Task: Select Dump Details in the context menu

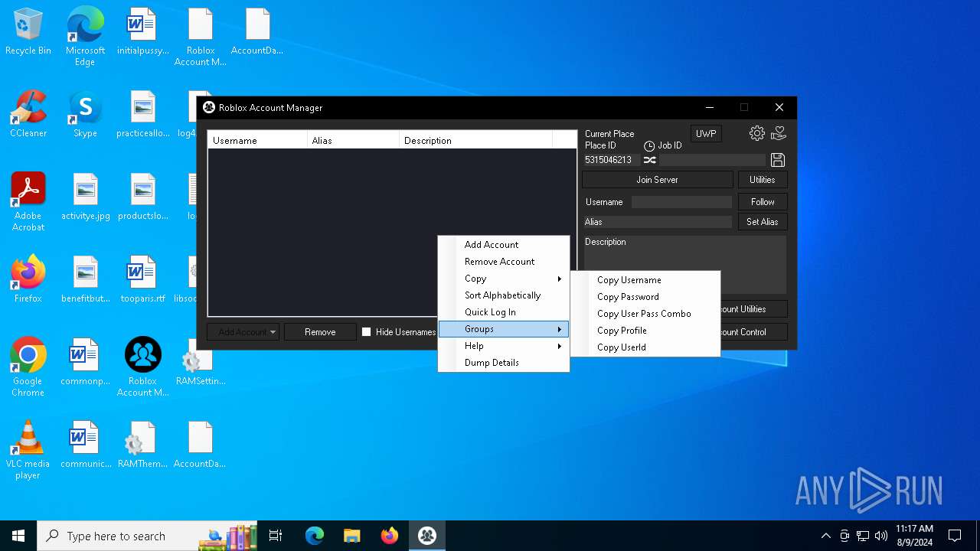Action: (504, 363)
